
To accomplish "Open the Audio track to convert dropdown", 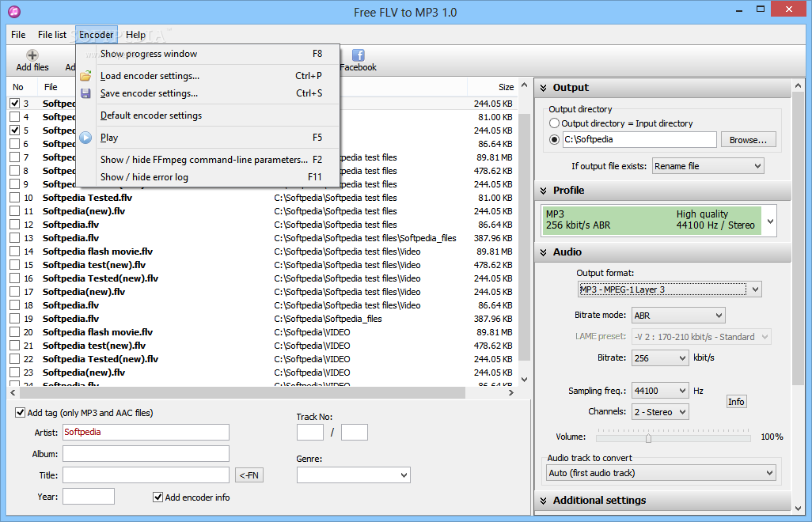I will (x=661, y=473).
